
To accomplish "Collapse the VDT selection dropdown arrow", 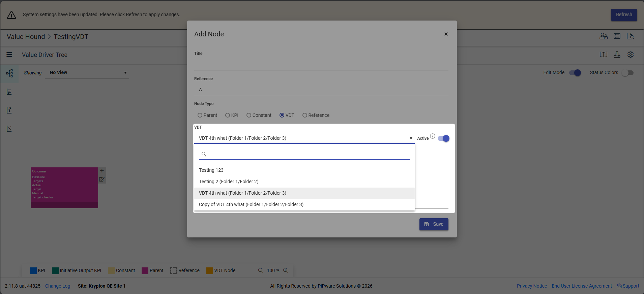I will coord(411,138).
